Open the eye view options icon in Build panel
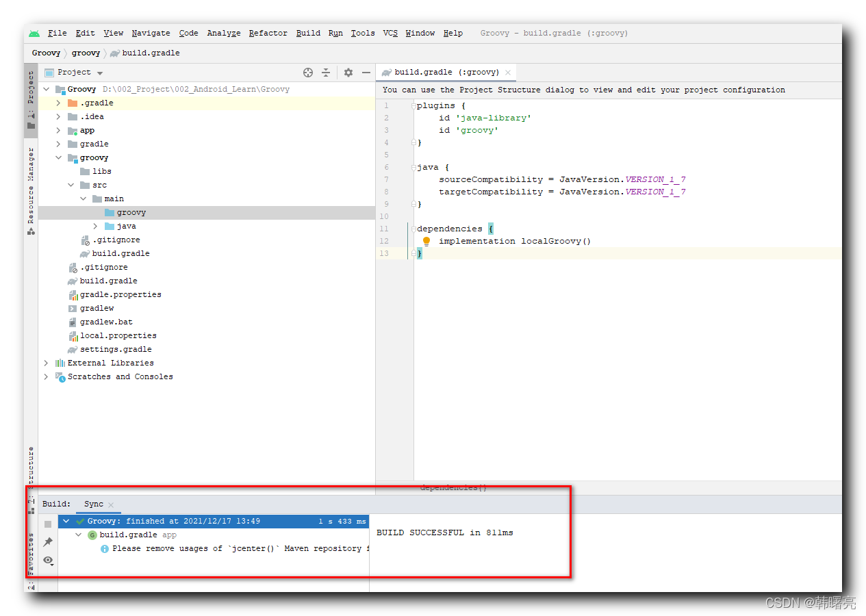 [48, 560]
